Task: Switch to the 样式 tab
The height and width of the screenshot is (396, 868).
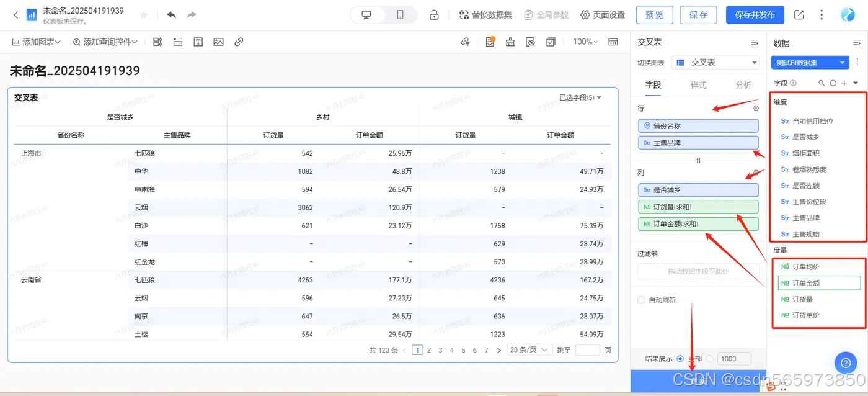Action: pos(698,85)
